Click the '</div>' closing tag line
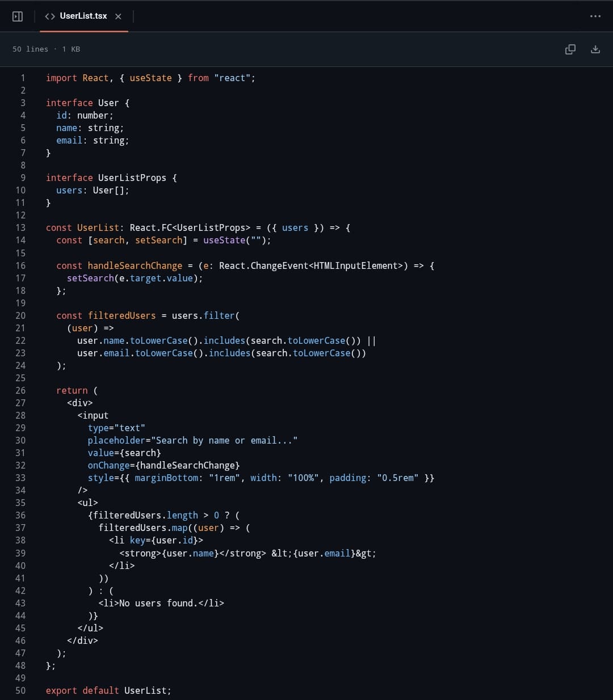The height and width of the screenshot is (700, 613). pos(82,640)
